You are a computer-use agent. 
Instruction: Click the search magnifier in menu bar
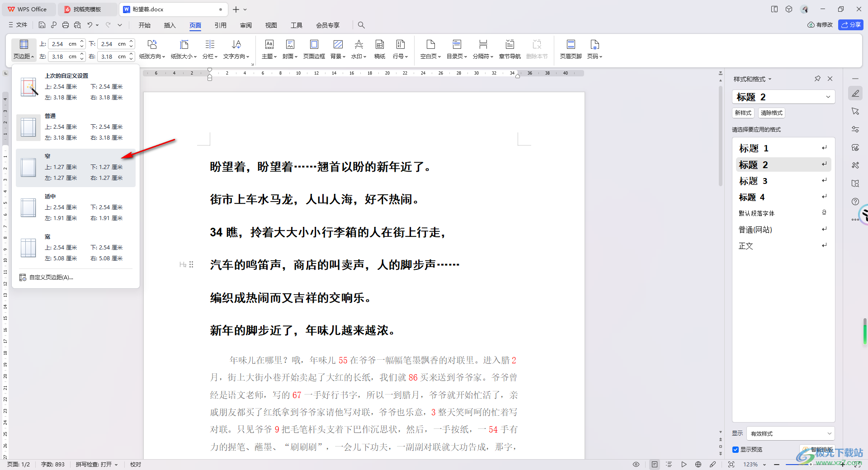pos(361,25)
